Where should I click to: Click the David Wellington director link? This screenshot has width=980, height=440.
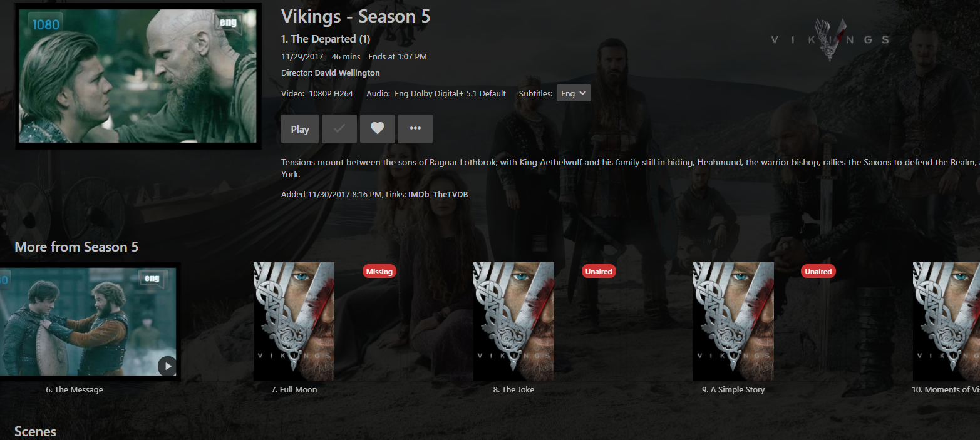(x=347, y=73)
